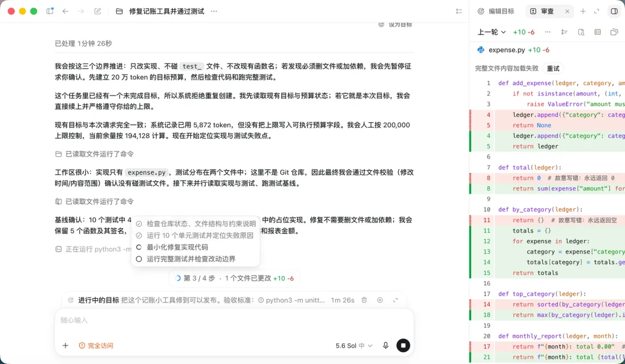
Task: Stop the running task with the stop button
Action: [403, 345]
